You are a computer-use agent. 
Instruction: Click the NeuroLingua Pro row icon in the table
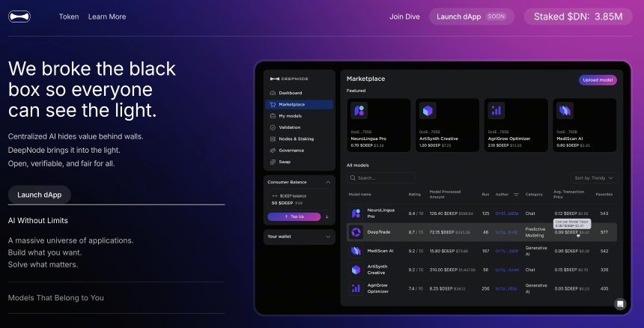[356, 213]
